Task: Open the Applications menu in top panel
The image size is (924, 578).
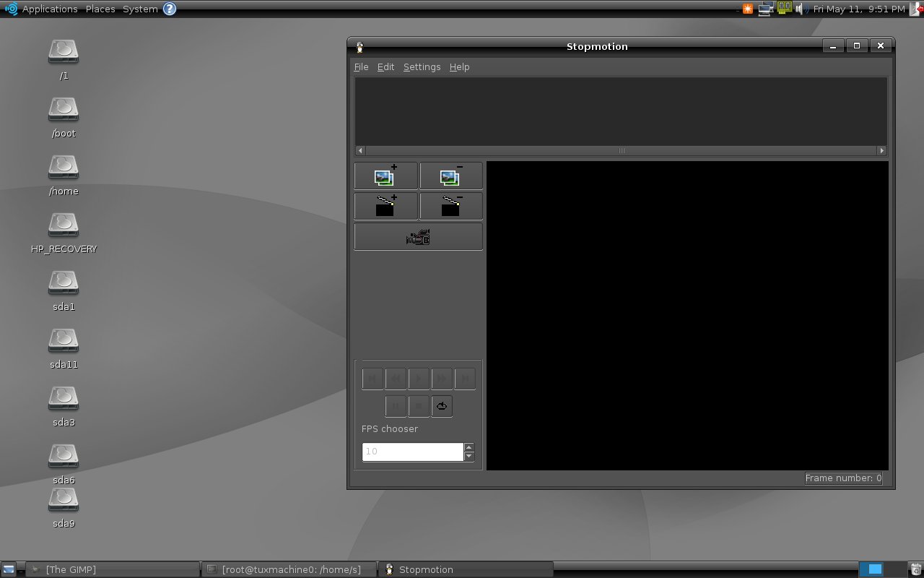Action: pyautogui.click(x=50, y=9)
